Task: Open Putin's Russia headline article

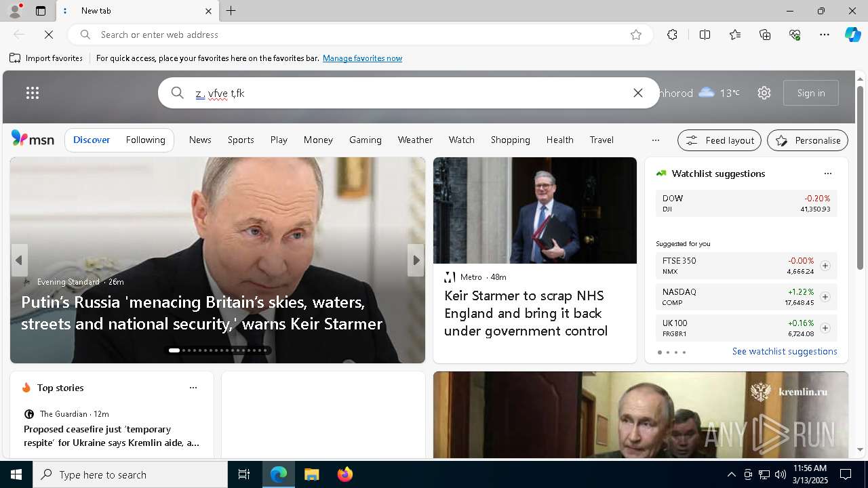Action: click(x=202, y=312)
